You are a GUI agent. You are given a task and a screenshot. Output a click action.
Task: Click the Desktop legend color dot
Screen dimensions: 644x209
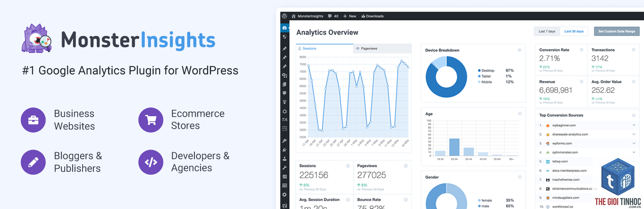click(479, 71)
